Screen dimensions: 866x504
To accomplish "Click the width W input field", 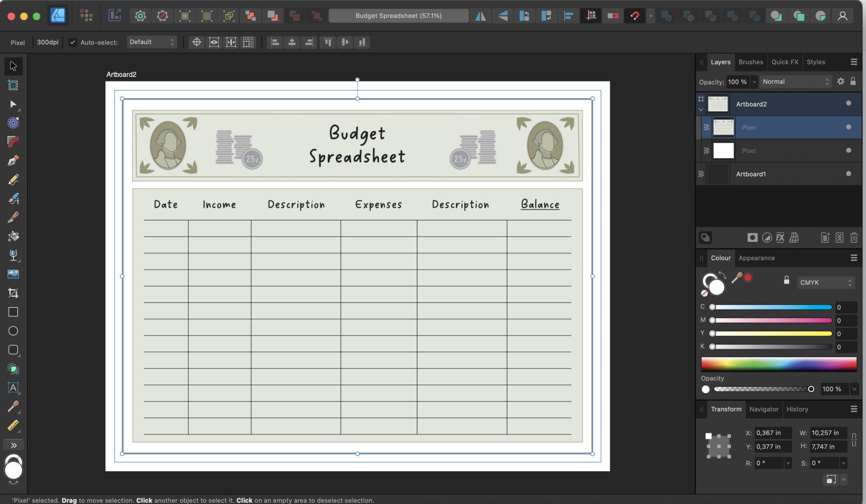I will point(828,433).
